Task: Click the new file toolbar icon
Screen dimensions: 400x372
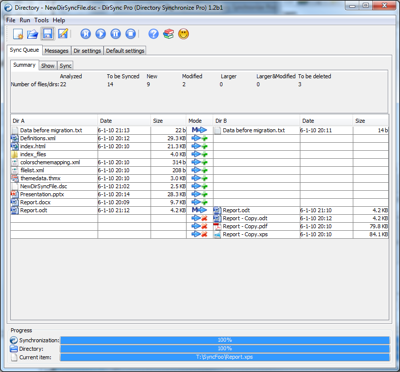Action: [x=18, y=34]
